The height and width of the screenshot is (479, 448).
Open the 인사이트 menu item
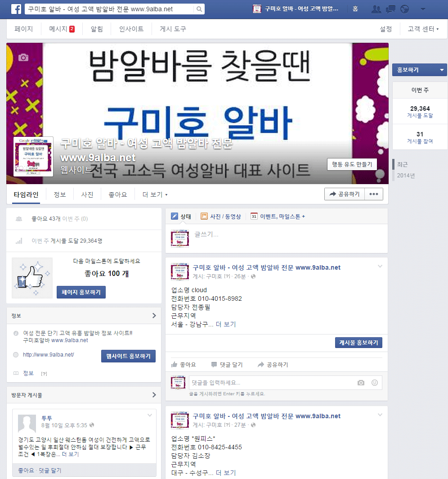click(x=131, y=29)
